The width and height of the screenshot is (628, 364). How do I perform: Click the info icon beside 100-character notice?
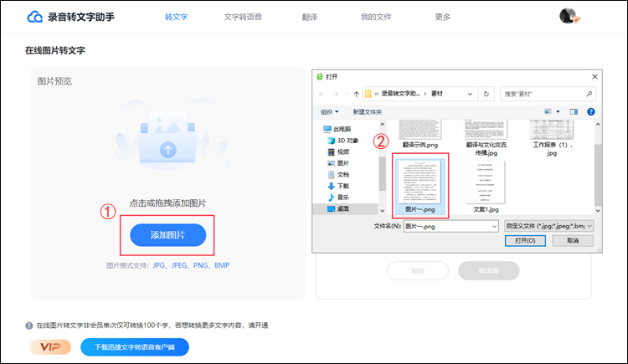(28, 326)
